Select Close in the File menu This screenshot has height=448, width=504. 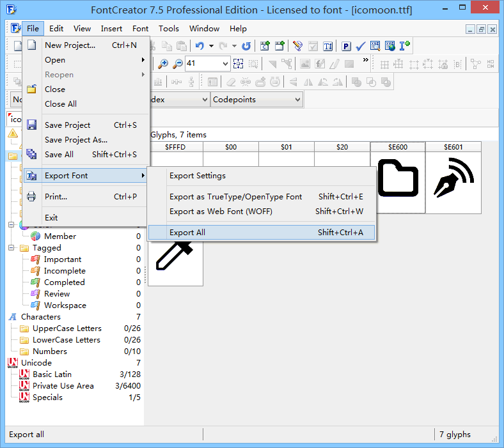[86, 89]
